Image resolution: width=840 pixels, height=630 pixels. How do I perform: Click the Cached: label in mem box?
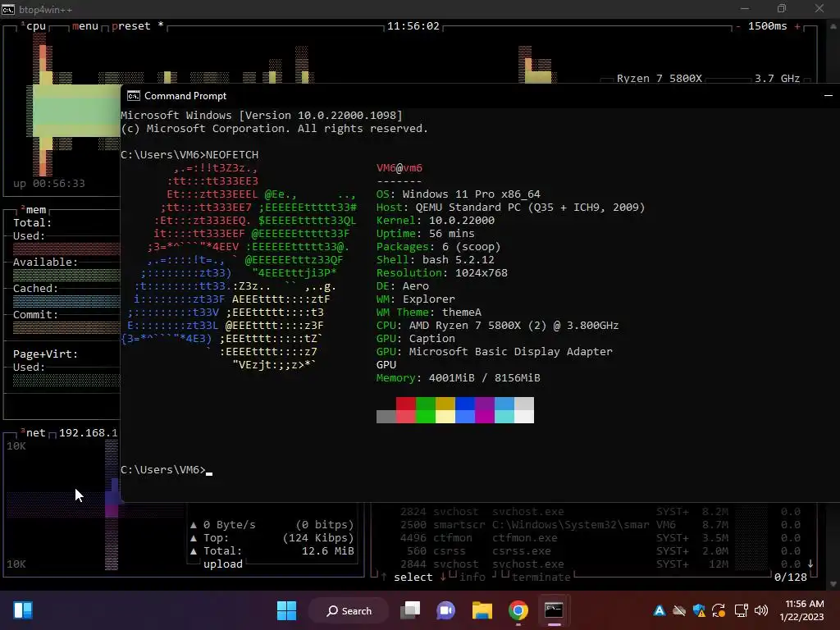point(35,288)
